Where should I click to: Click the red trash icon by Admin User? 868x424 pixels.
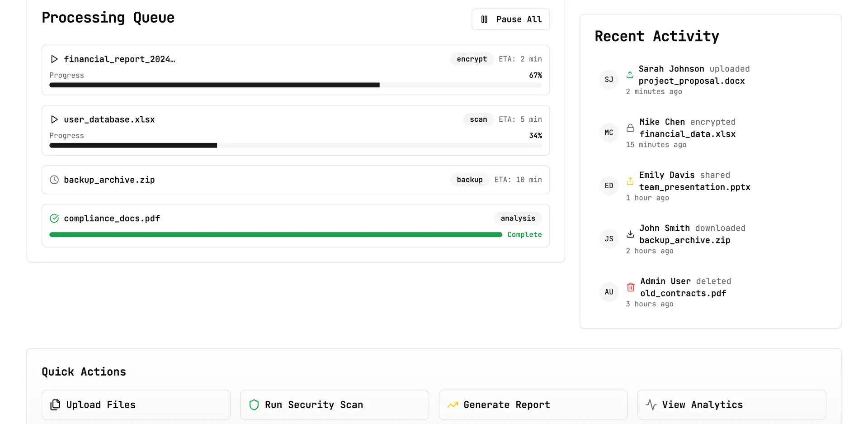click(631, 287)
